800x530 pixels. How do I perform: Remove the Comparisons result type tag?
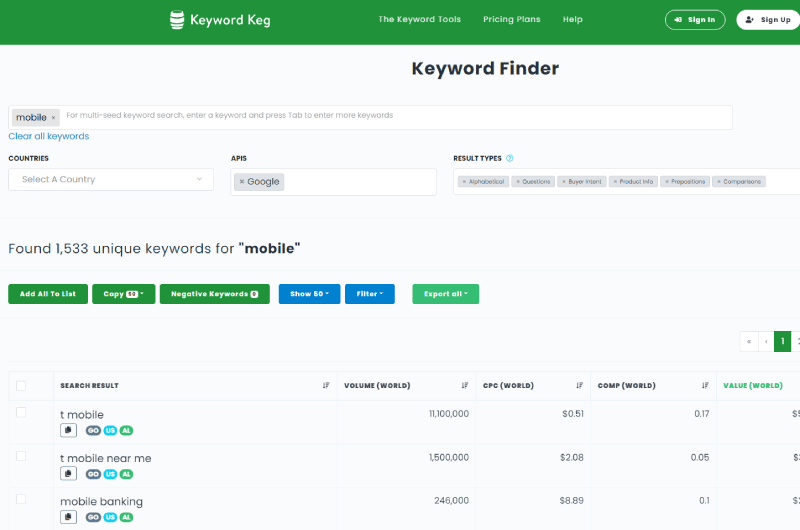719,182
